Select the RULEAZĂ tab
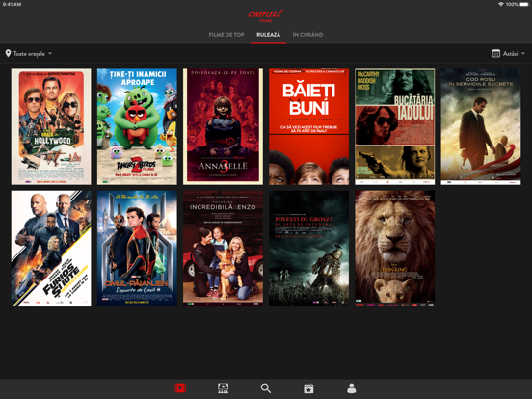 (x=268, y=35)
